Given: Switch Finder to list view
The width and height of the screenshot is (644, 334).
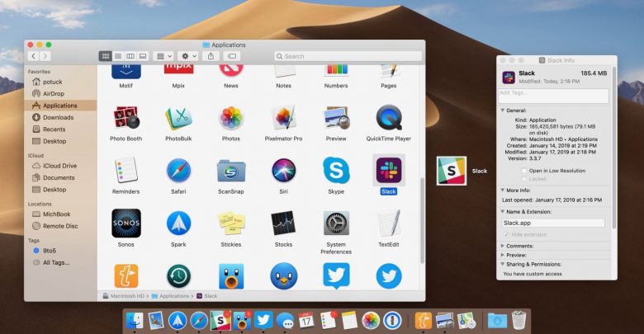Looking at the screenshot, I should 118,56.
